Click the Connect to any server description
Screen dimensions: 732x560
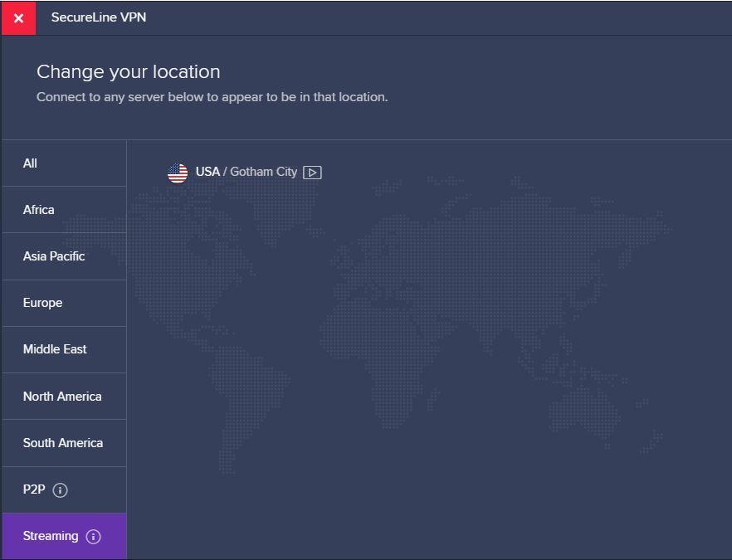point(212,97)
